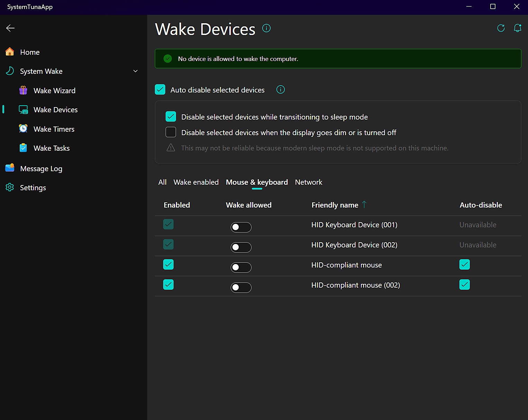Open the Message Log
This screenshot has height=420, width=528.
tap(41, 169)
